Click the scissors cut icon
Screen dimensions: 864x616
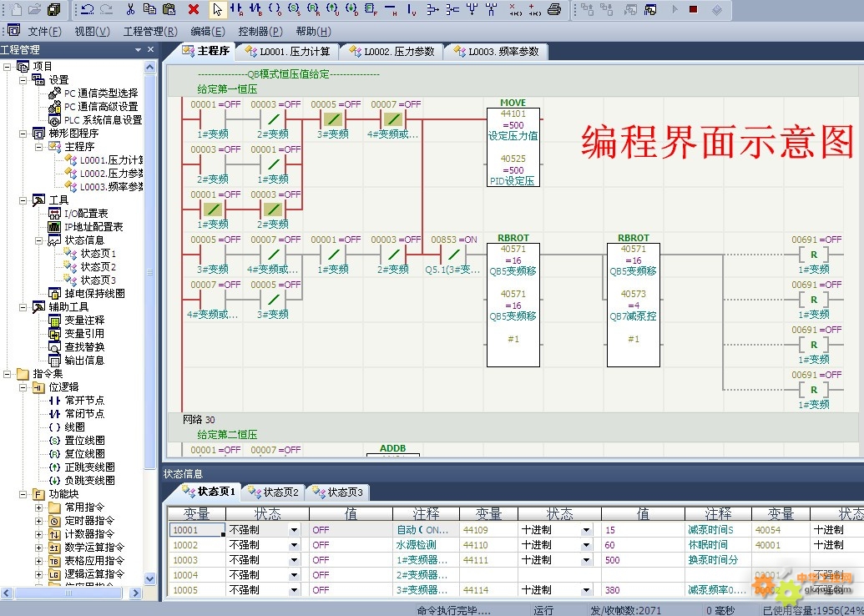click(x=129, y=10)
